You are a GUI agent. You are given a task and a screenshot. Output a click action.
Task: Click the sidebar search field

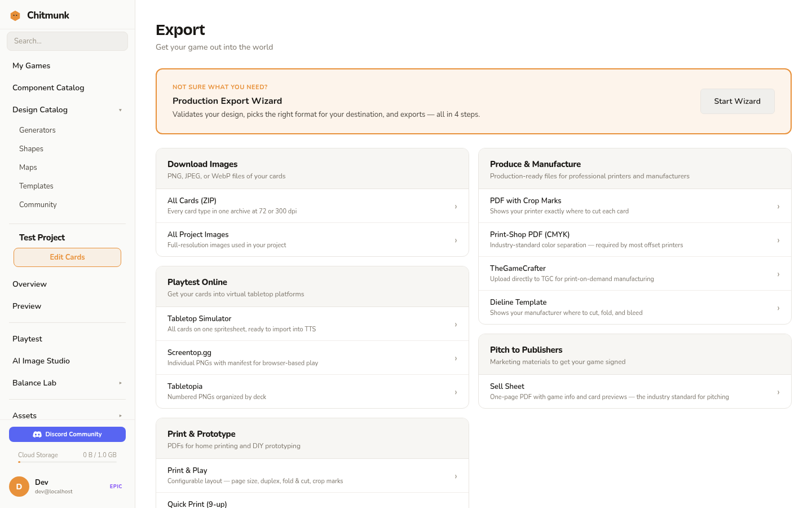tap(67, 41)
